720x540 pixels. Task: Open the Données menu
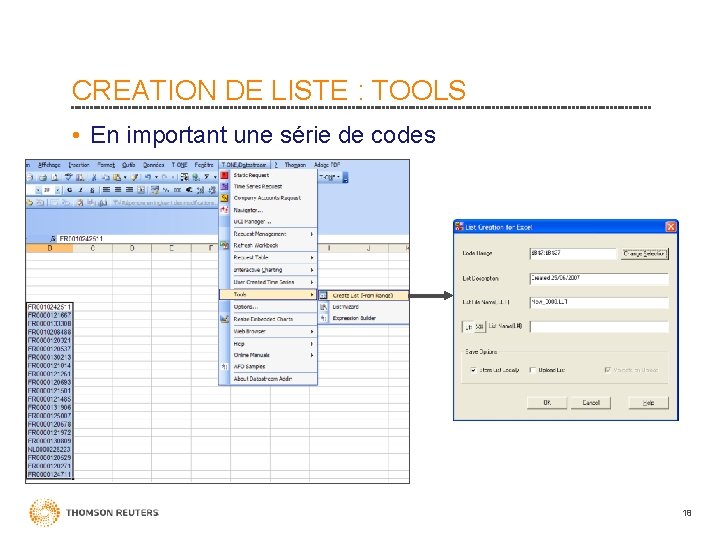[153, 165]
